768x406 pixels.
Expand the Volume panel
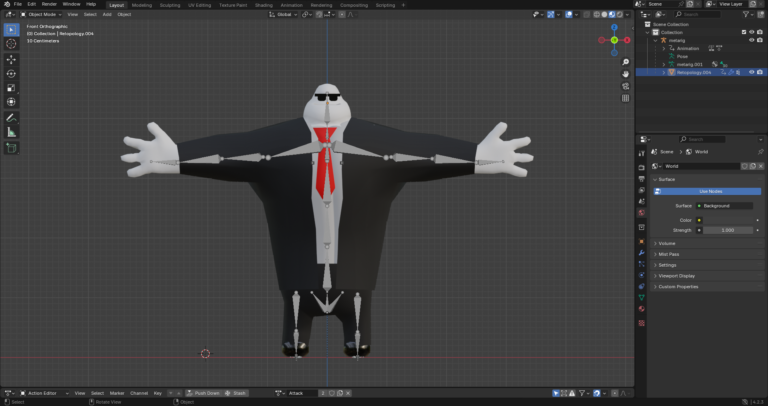coord(667,243)
